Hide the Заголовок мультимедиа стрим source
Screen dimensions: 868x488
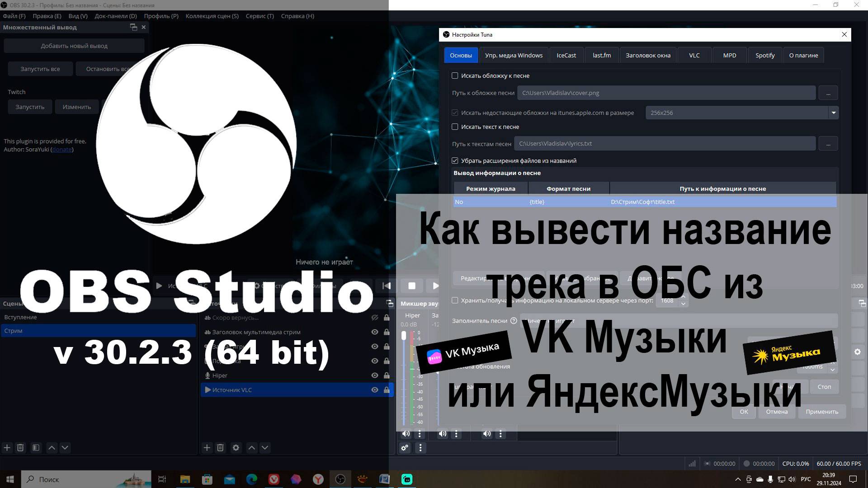coord(375,332)
